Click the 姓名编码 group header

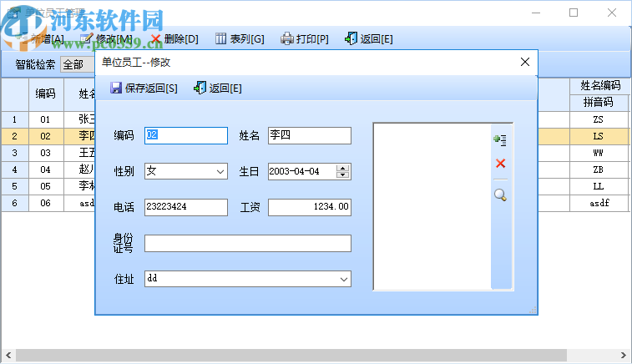tap(600, 85)
